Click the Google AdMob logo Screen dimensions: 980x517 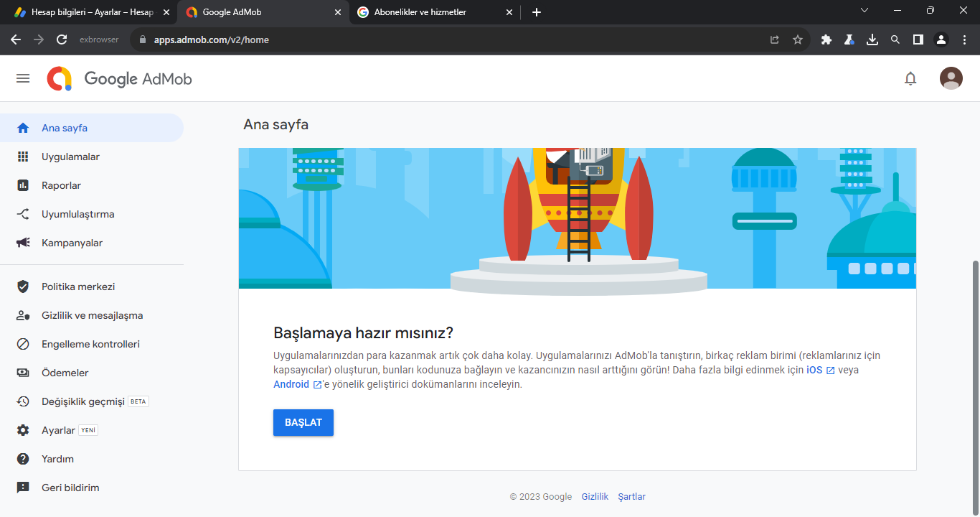click(x=120, y=78)
